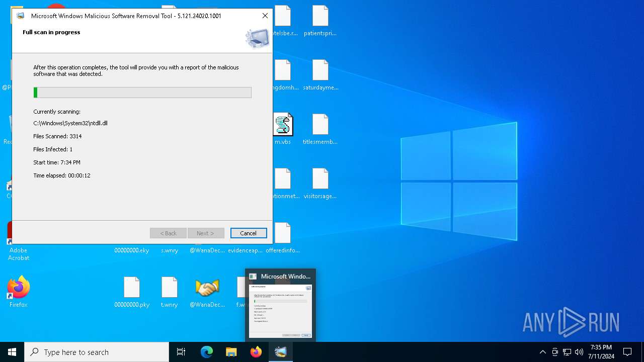
Task: Close the Malicious Software Removal Tool window
Action: tap(265, 16)
